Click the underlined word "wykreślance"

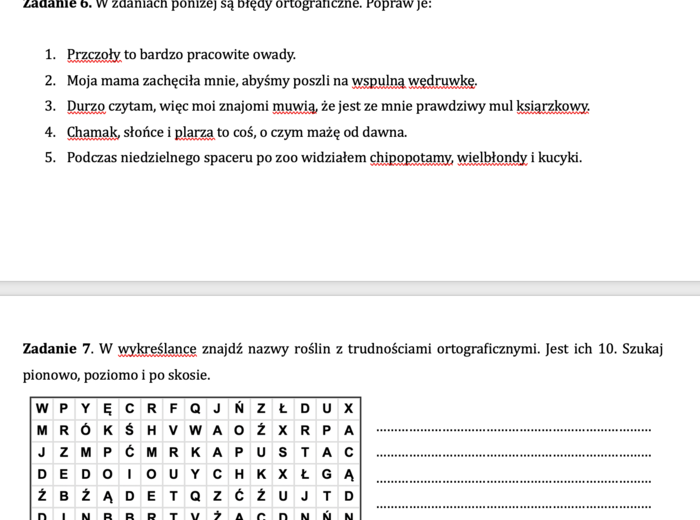pyautogui.click(x=157, y=349)
